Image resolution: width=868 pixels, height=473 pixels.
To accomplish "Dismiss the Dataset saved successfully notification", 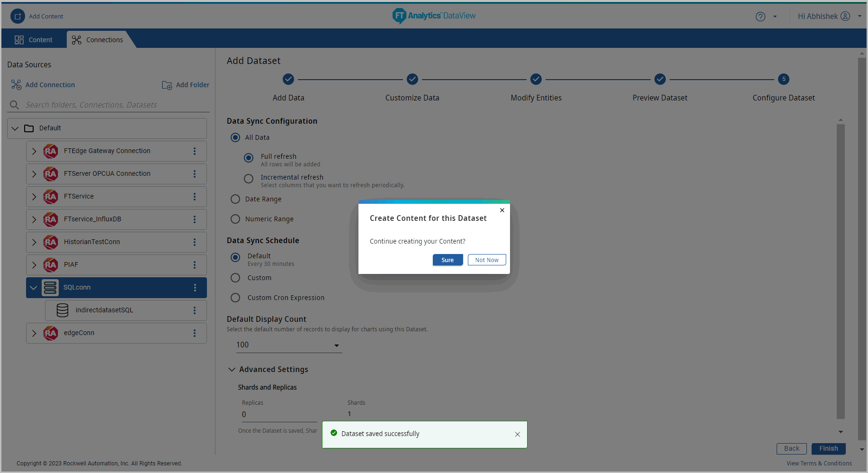I will (x=517, y=434).
